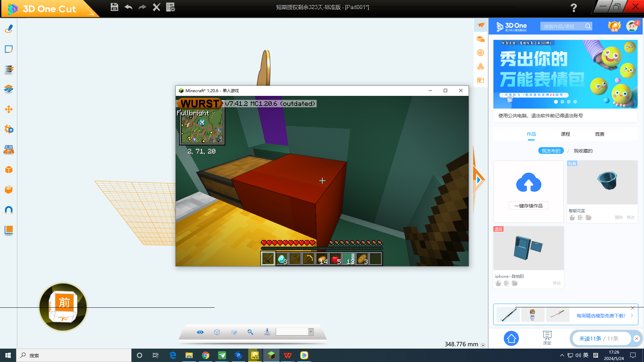644x362 pixels.
Task: Select the move arrows tool in the left sidebar
Action: tap(9, 109)
